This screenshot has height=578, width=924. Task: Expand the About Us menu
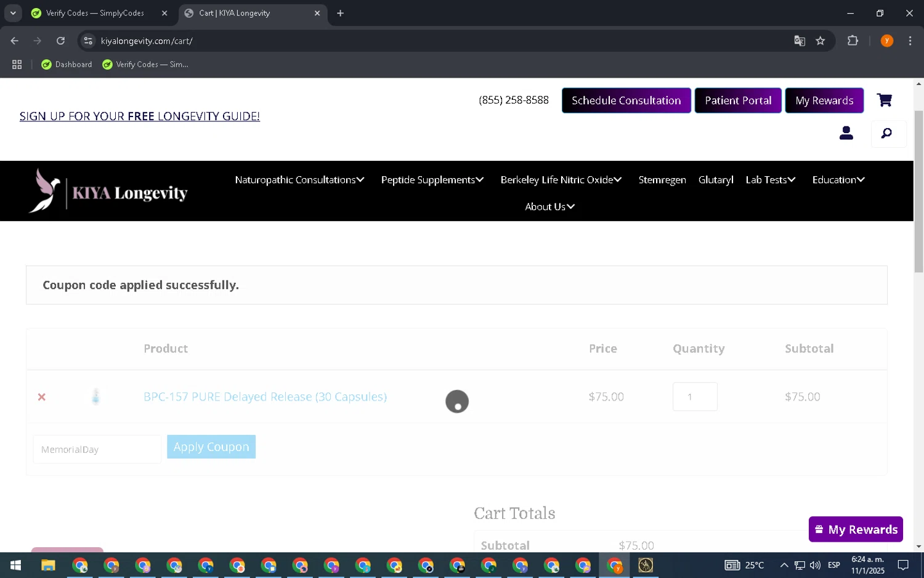(x=549, y=207)
